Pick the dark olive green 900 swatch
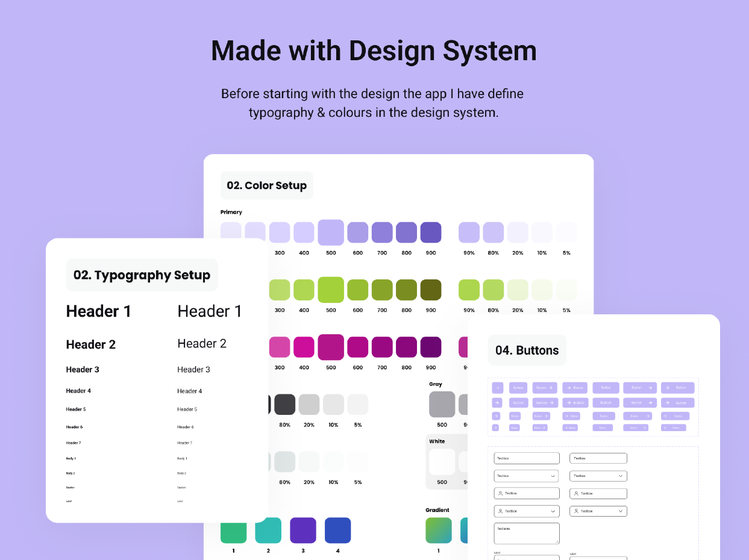The width and height of the screenshot is (749, 560). [x=431, y=290]
